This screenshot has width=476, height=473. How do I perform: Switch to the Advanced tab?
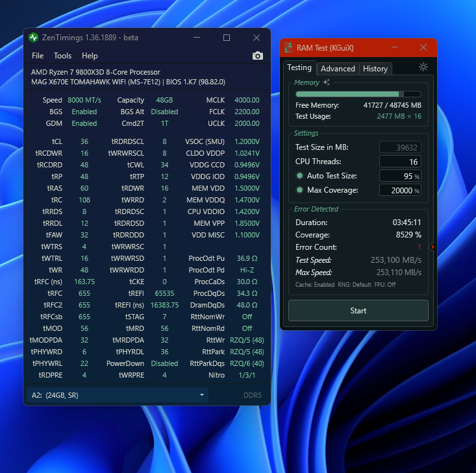338,69
